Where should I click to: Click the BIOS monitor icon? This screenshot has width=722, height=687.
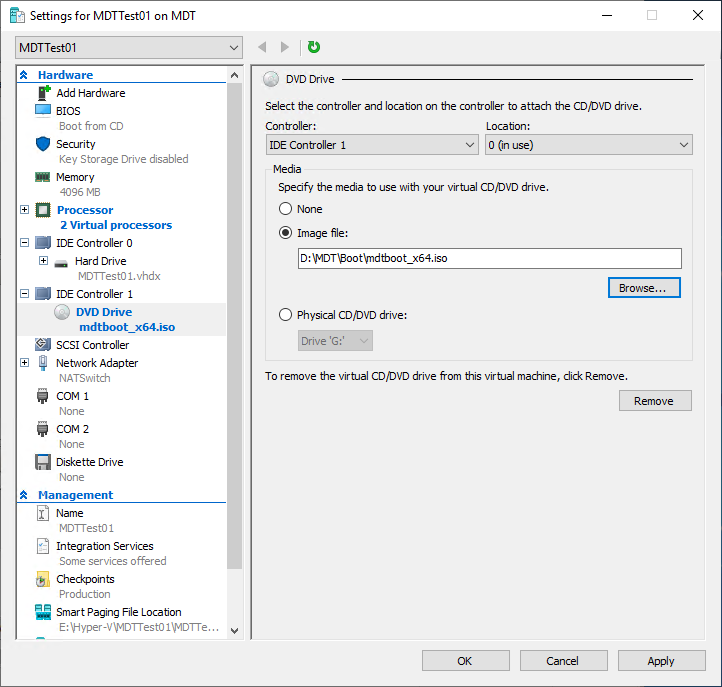[43, 111]
